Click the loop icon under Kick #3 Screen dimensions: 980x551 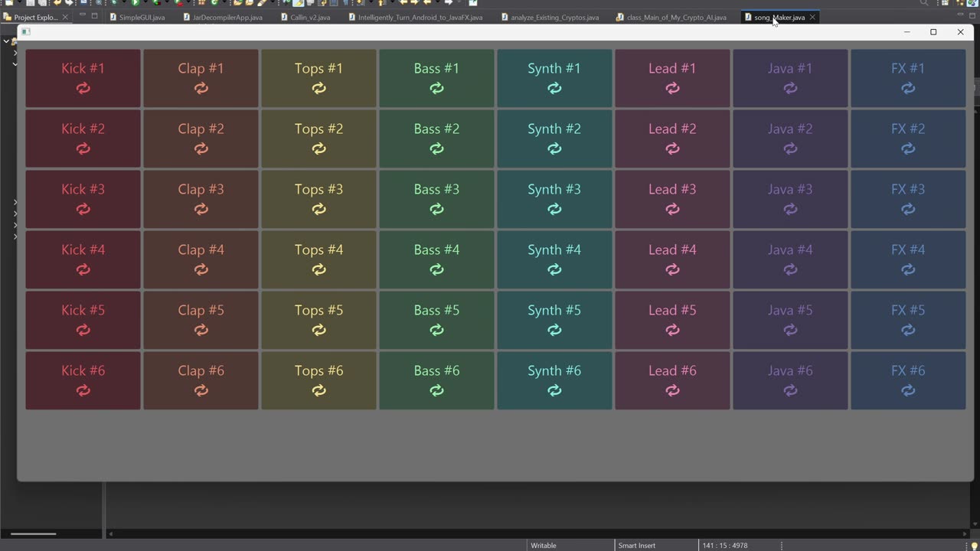pos(83,209)
